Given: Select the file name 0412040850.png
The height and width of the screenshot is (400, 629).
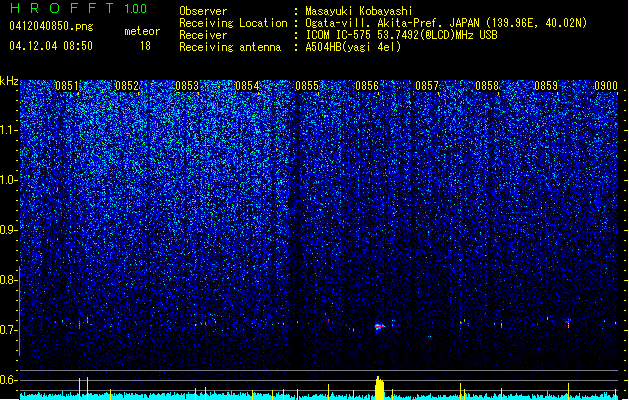Looking at the screenshot, I should (x=51, y=26).
